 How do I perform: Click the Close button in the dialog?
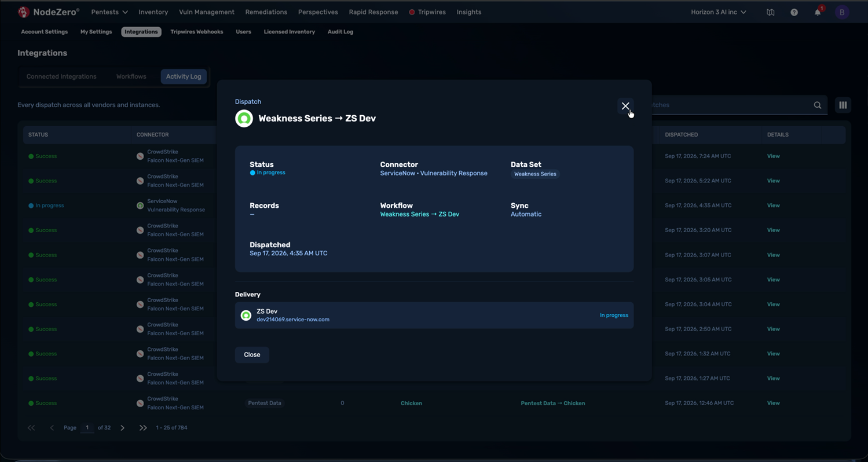pyautogui.click(x=252, y=355)
